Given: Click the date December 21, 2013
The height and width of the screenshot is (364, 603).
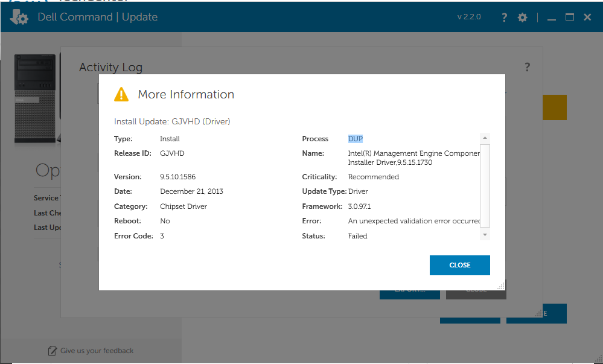Looking at the screenshot, I should [191, 191].
